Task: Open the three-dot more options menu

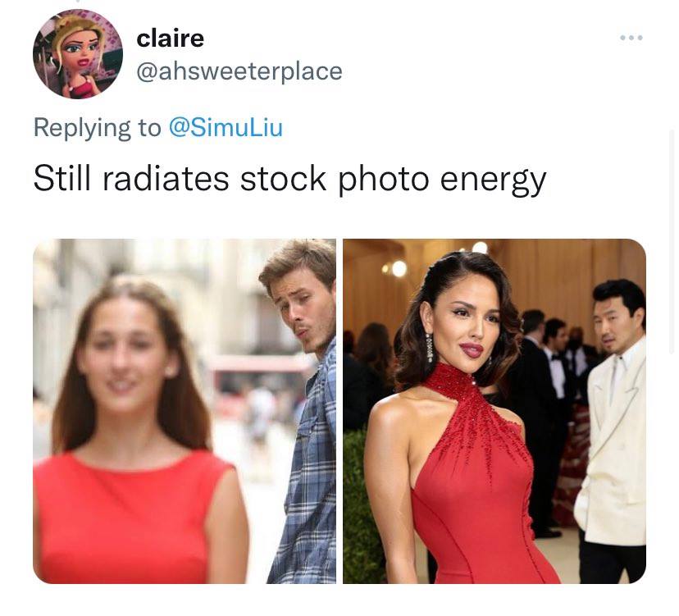Action: point(631,38)
